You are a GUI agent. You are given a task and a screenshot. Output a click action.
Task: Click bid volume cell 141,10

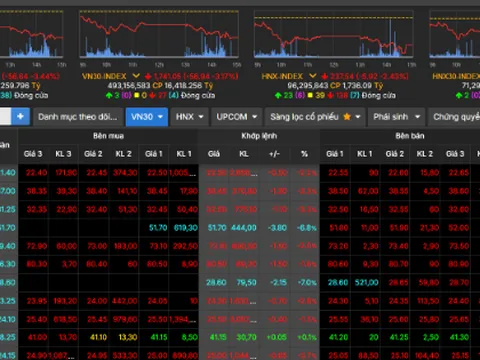(x=127, y=191)
